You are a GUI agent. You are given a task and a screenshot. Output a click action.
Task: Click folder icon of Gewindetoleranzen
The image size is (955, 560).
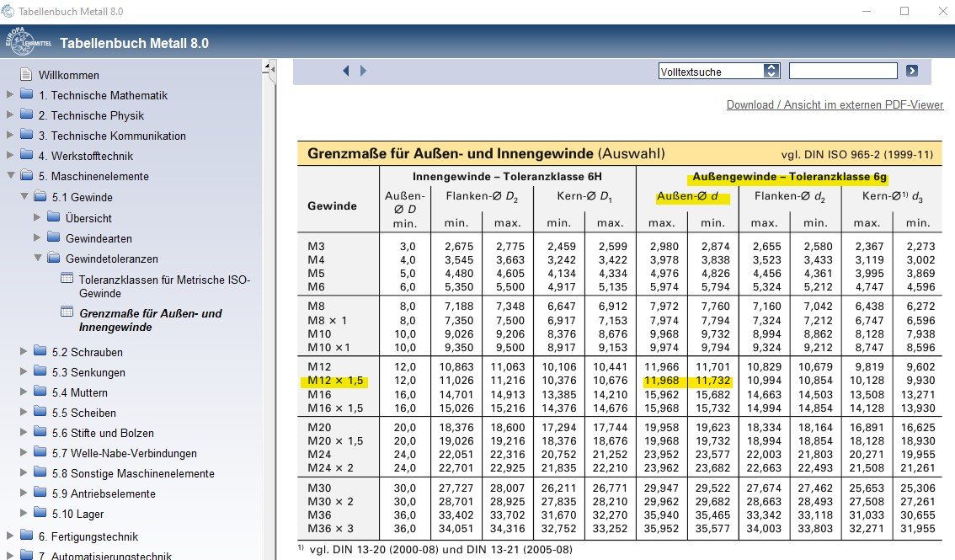pyautogui.click(x=54, y=258)
